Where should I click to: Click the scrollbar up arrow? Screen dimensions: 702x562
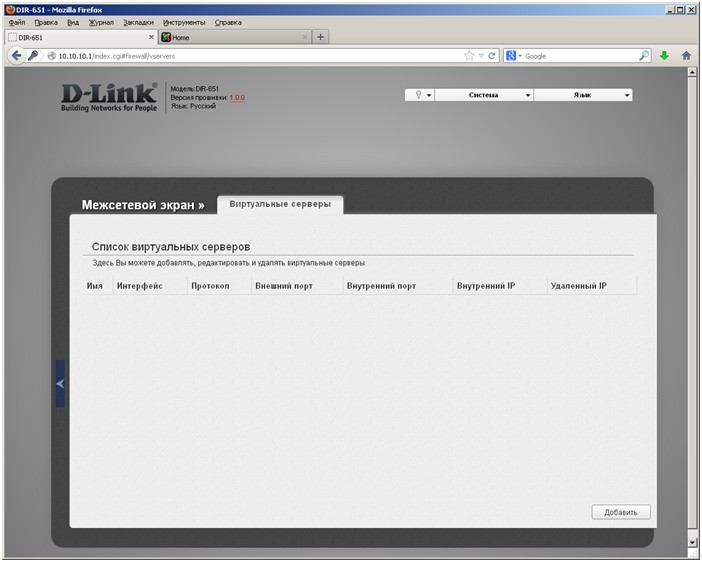tap(692, 72)
